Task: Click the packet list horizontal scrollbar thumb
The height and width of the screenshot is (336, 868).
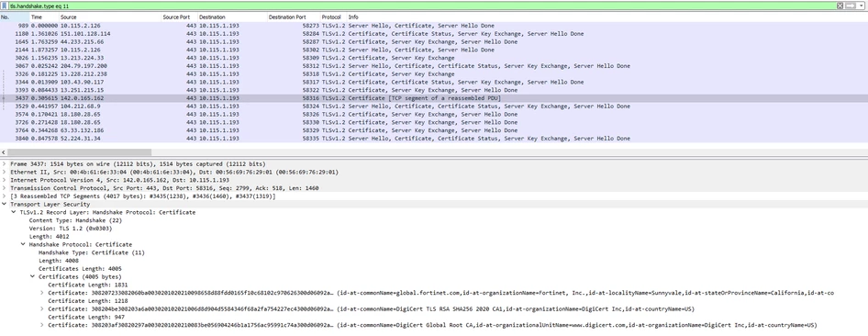Action: [79, 151]
